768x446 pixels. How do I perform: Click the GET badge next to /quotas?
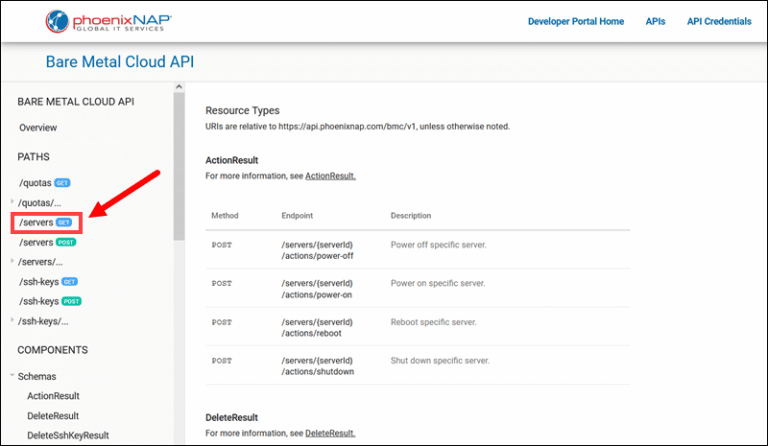(62, 183)
